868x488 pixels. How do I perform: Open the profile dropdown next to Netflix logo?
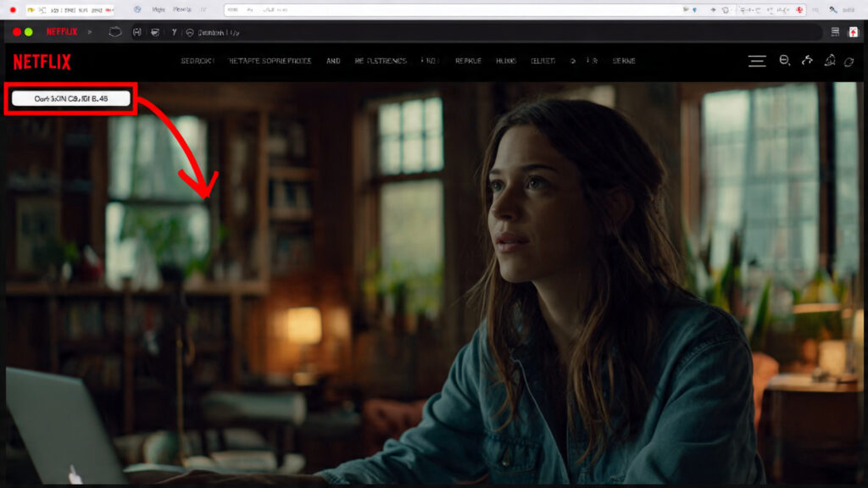pos(89,32)
